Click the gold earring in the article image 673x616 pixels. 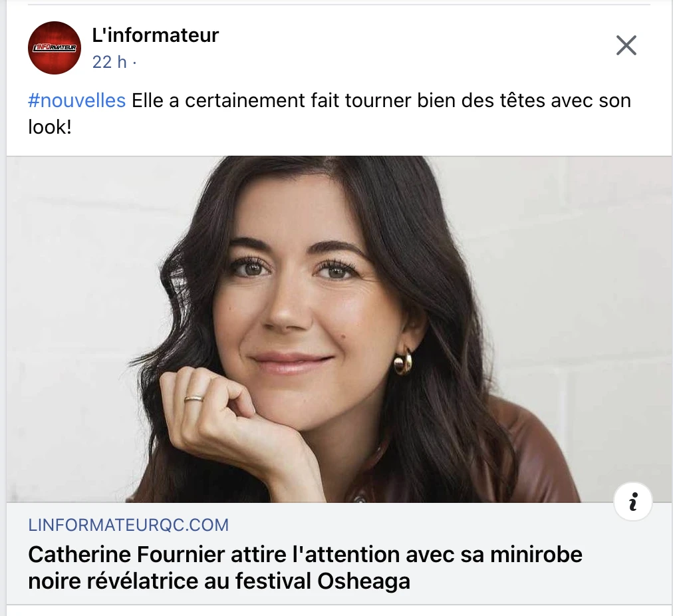tap(403, 363)
